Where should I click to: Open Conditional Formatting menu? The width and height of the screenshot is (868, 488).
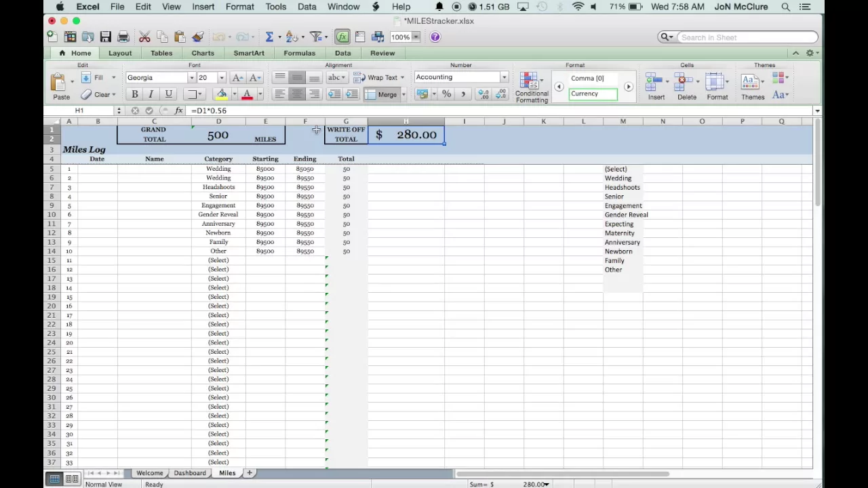coord(532,87)
